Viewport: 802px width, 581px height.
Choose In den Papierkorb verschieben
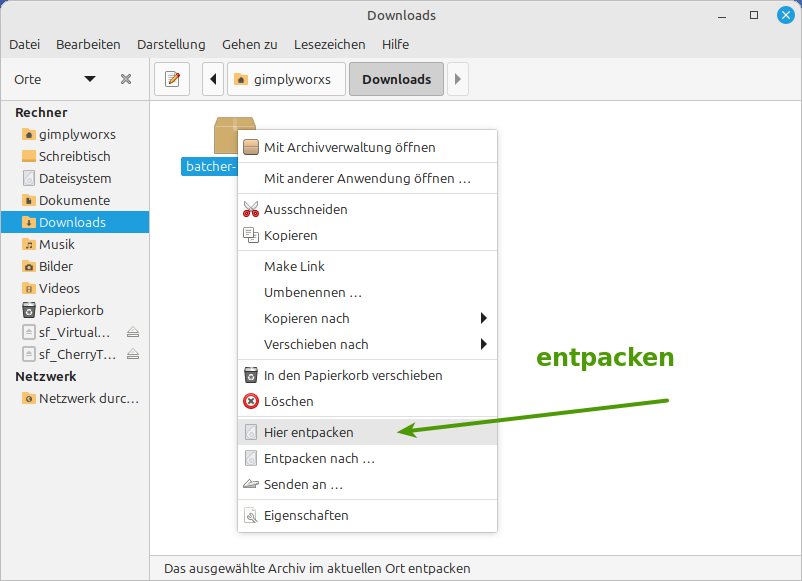click(x=367, y=375)
